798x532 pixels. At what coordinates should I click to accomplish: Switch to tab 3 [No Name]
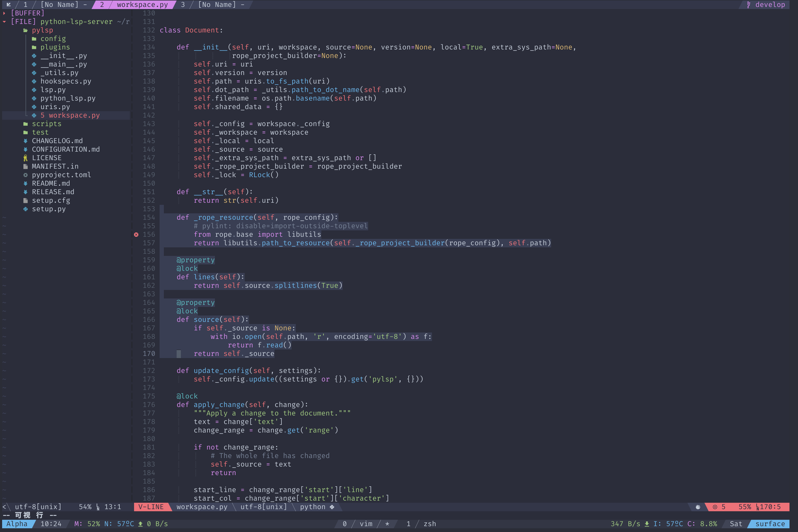pyautogui.click(x=217, y=5)
